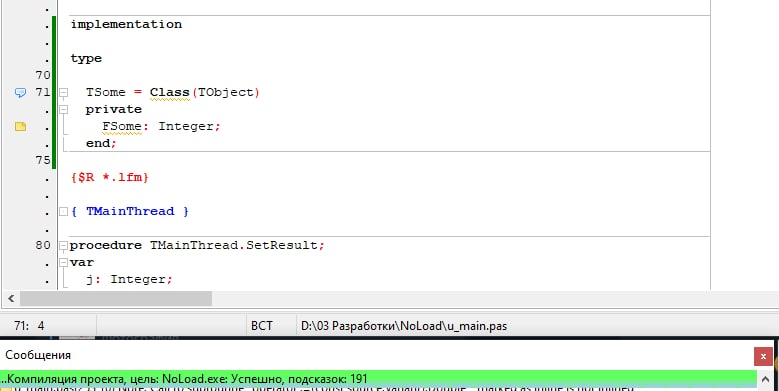Click the horizontal scrollbar thumb
The width and height of the screenshot is (779, 391).
pos(116,299)
